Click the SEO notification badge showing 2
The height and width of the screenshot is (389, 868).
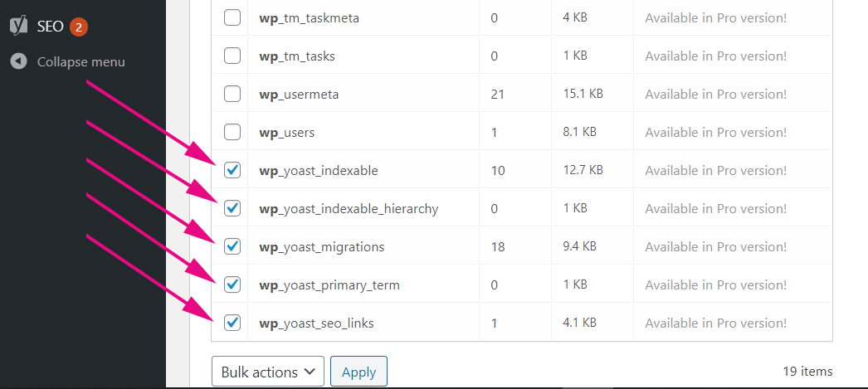click(x=79, y=27)
